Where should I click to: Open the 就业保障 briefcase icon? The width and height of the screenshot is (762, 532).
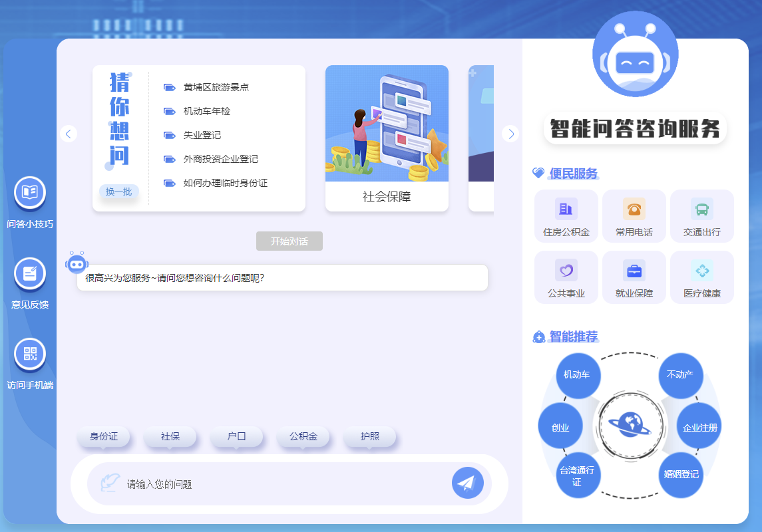pyautogui.click(x=634, y=271)
